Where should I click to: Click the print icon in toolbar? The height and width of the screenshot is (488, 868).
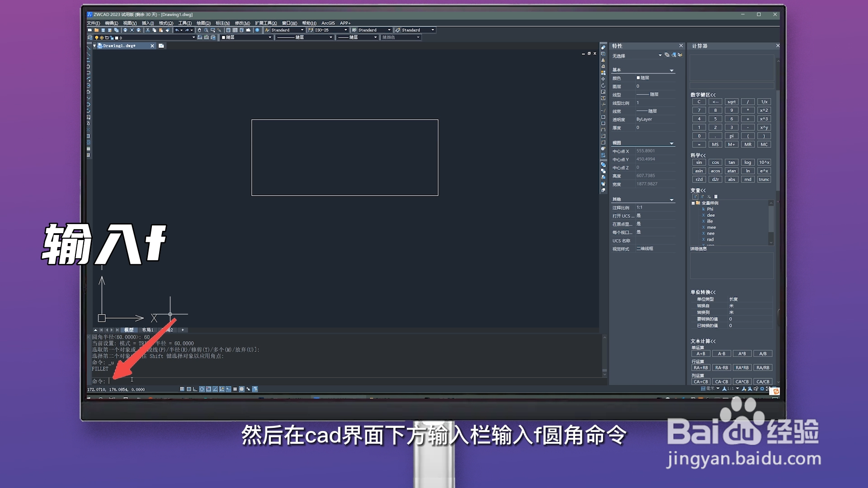(125, 30)
